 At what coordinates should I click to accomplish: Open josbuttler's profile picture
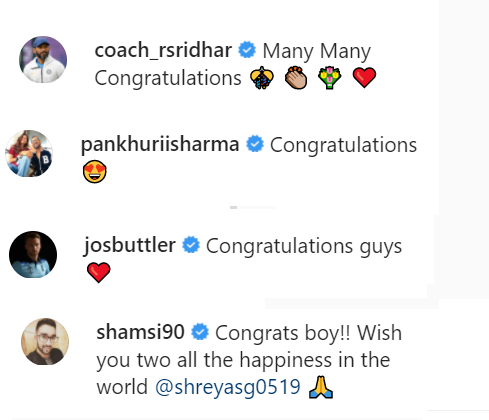coord(33,254)
